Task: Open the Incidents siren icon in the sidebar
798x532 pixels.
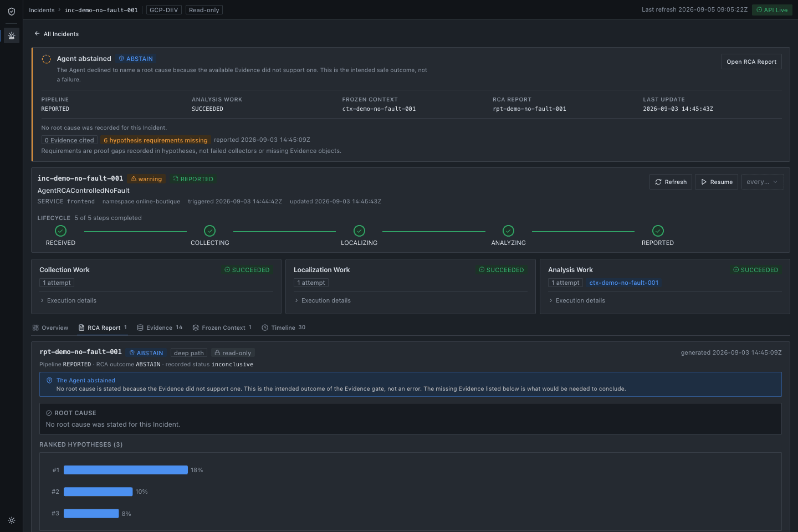Action: point(12,35)
